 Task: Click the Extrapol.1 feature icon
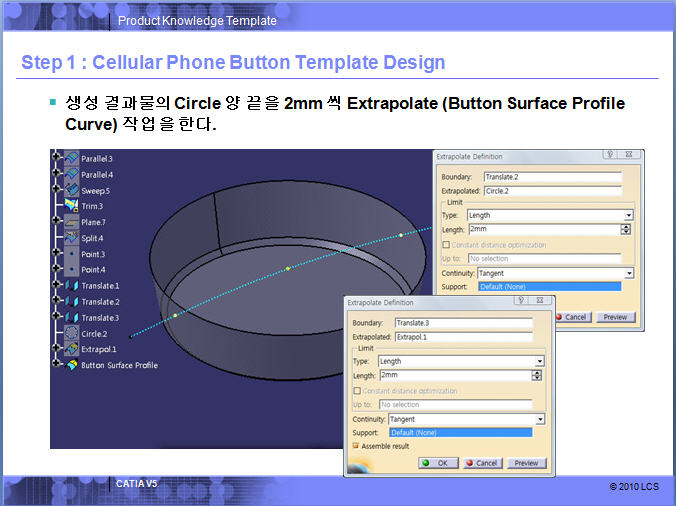71,349
